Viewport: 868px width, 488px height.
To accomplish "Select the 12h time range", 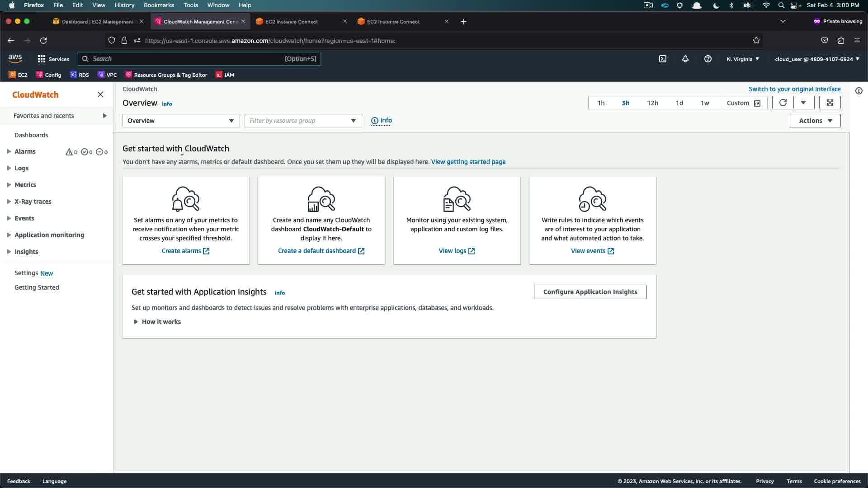I will (652, 103).
